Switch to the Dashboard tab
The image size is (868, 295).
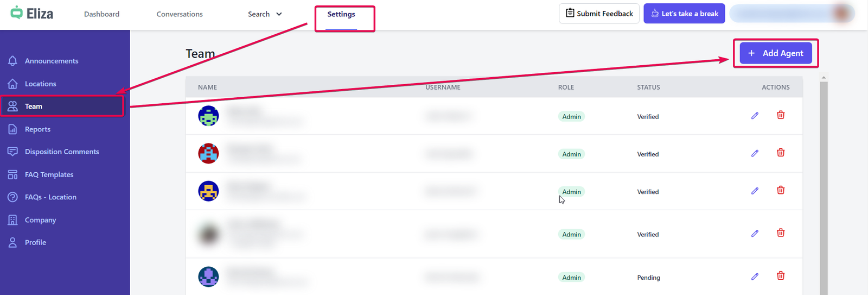(101, 14)
